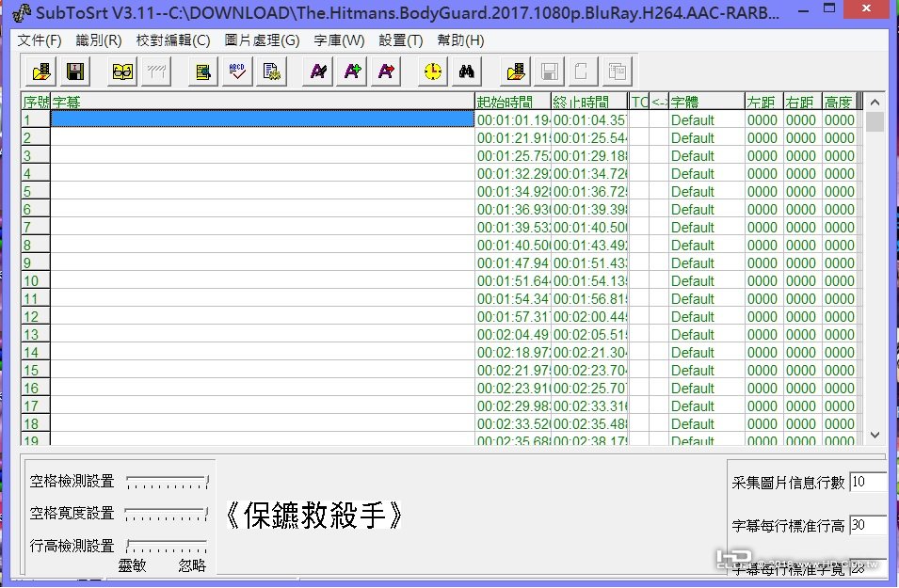Click the open video file folder icon
The height and width of the screenshot is (588, 899).
41,72
